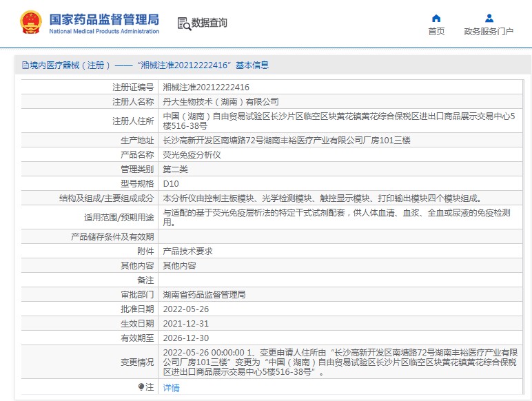Click the lightbulb icon beside 注
The height and width of the screenshot is (401, 532).
(x=141, y=387)
